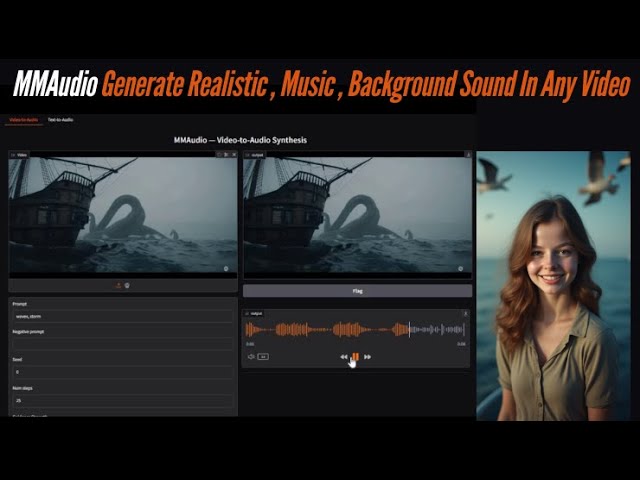Click the 'MMAudio — Video-to-Audio Synthesis' heading
The height and width of the screenshot is (480, 640).
click(240, 140)
